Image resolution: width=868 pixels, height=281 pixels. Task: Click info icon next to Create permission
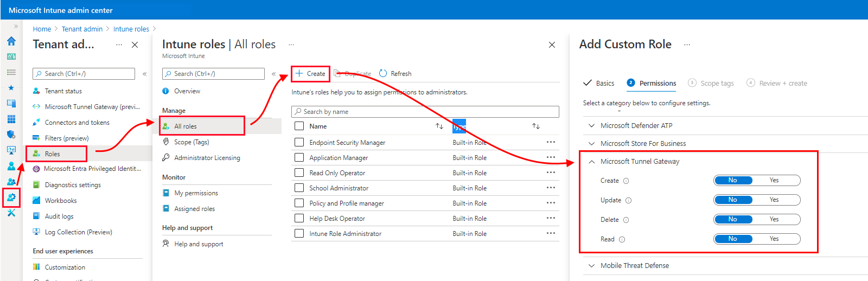(626, 181)
